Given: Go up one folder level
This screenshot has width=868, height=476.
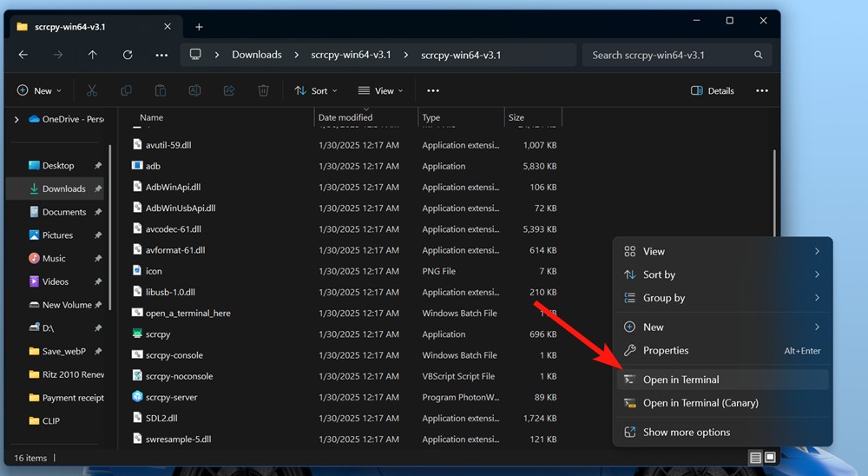Looking at the screenshot, I should click(x=93, y=55).
